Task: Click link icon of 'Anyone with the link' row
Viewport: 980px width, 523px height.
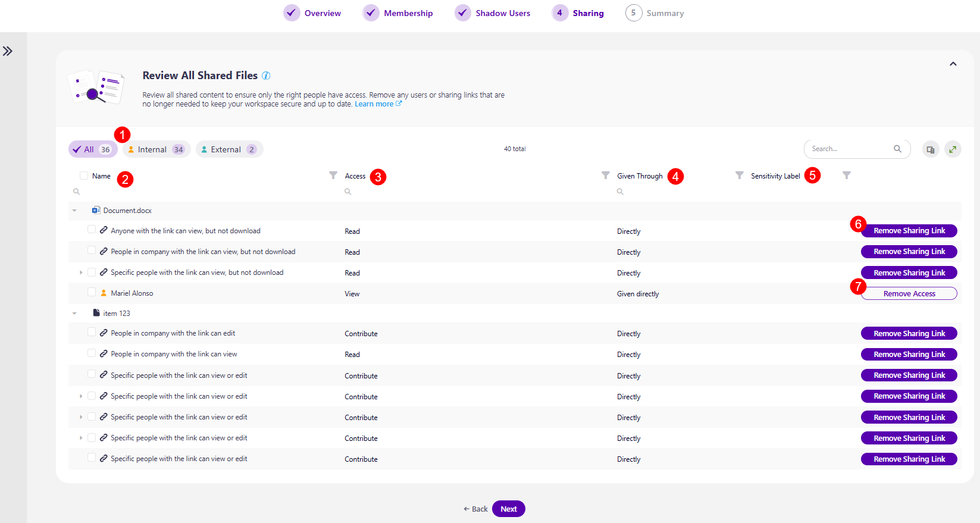Action: click(104, 230)
